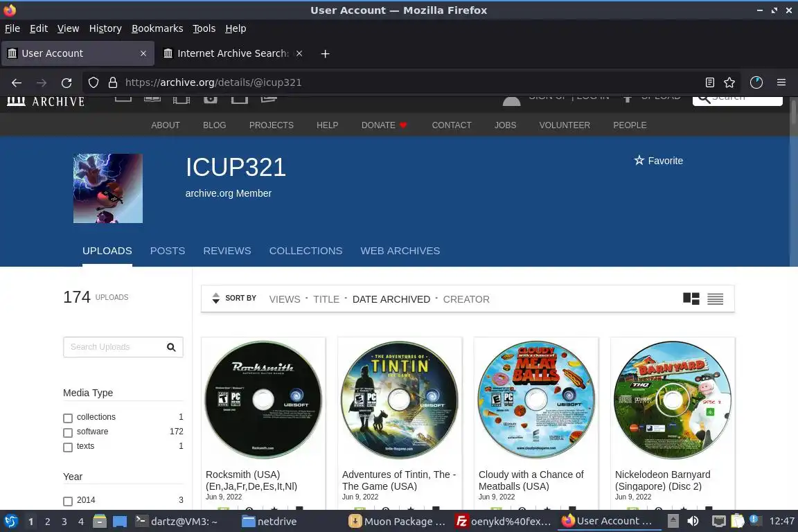Screen dimensions: 798x532
Task: Click the Nickelodeon Barnyard disc thumbnail
Action: (673, 400)
